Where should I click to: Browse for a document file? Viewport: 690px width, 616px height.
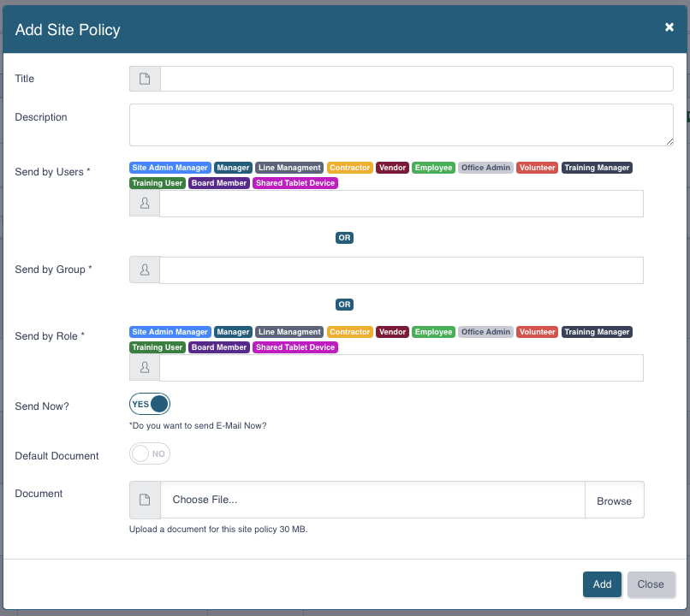(x=615, y=500)
